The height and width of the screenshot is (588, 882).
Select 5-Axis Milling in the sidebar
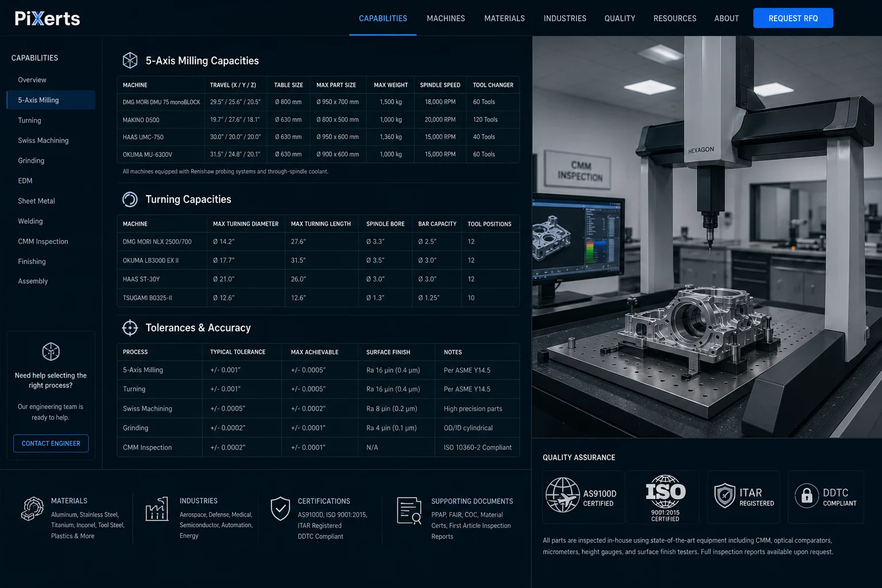[51, 100]
